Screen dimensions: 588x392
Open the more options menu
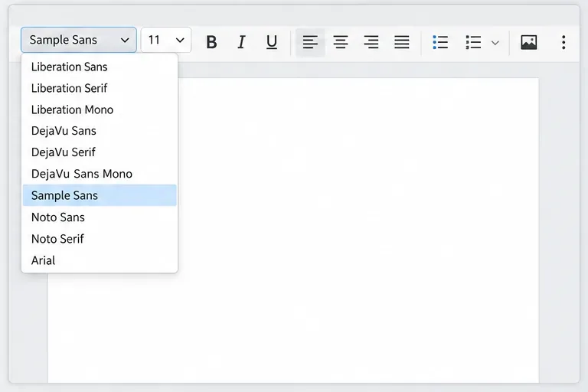point(563,42)
